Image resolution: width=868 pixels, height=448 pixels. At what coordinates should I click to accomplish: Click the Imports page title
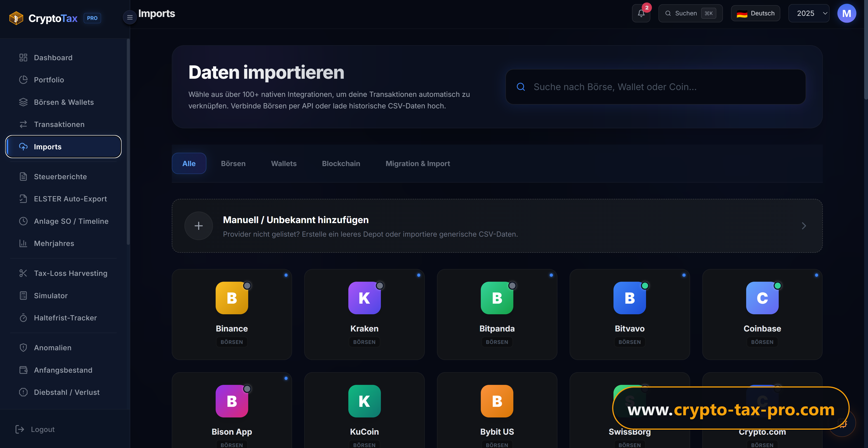157,14
